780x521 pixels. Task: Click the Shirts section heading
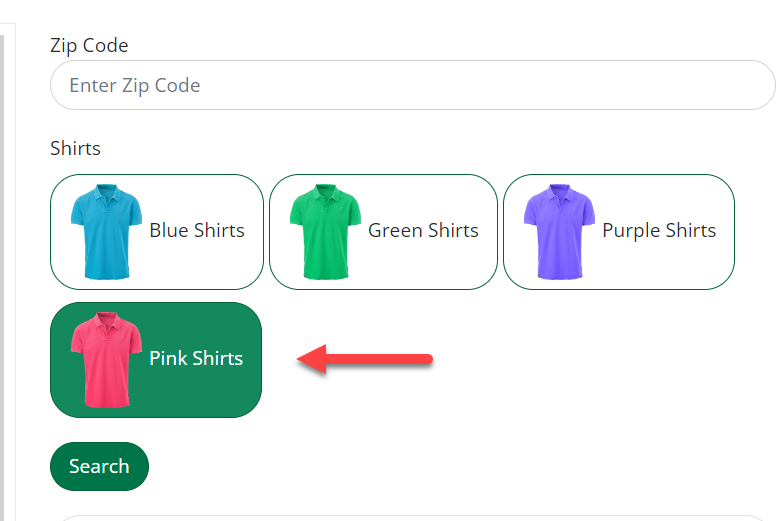click(x=75, y=148)
